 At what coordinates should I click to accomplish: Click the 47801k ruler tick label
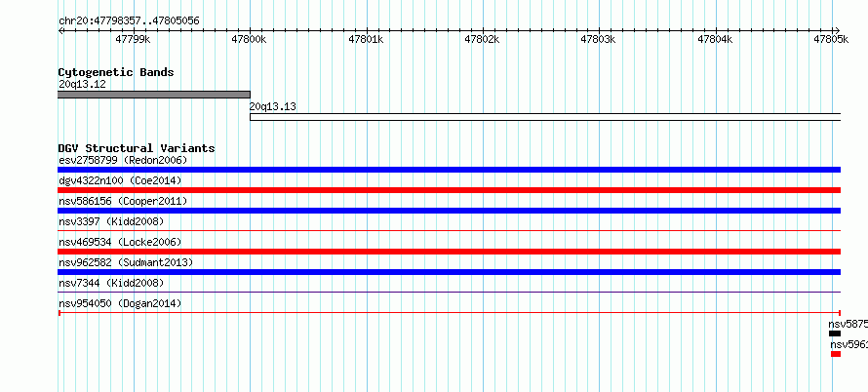366,39
